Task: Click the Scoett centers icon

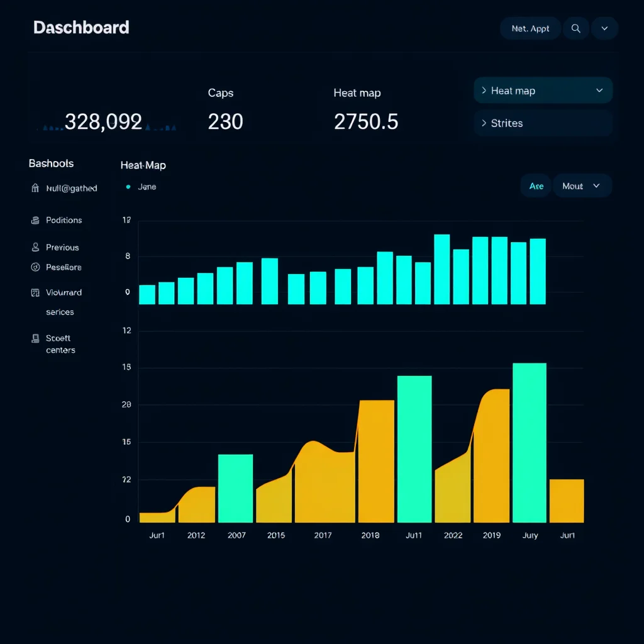Action: pos(35,338)
